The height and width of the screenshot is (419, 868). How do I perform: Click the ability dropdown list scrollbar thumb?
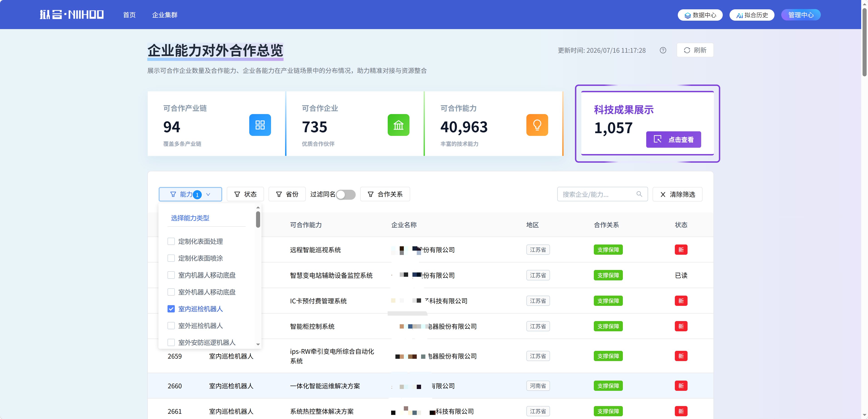tap(258, 219)
